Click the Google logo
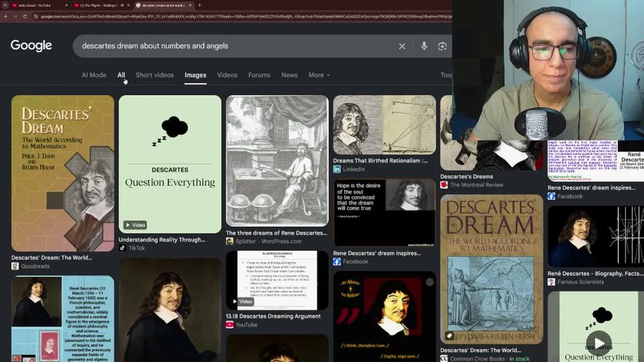Viewport: 644px width, 362px height. click(x=31, y=46)
